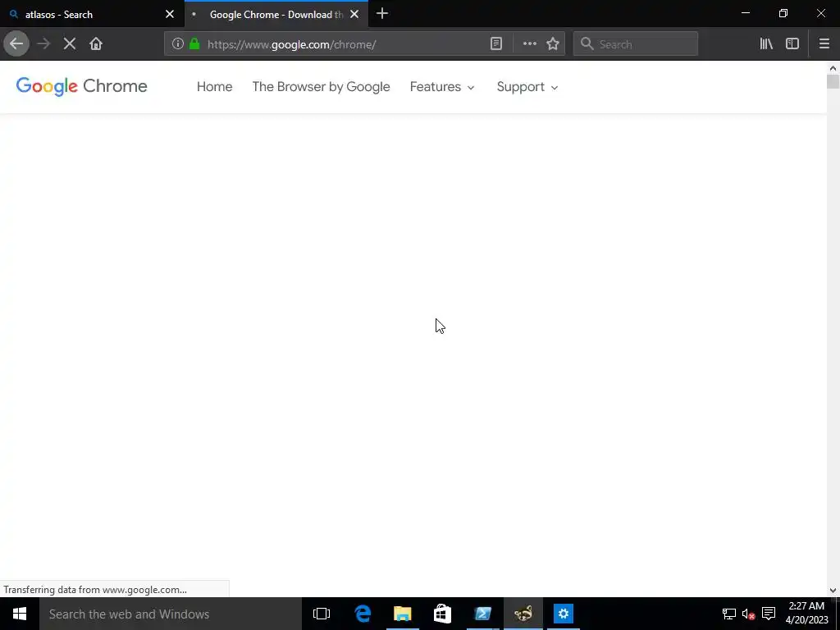Show site information icon in address bar
840x630 pixels.
[x=178, y=44]
